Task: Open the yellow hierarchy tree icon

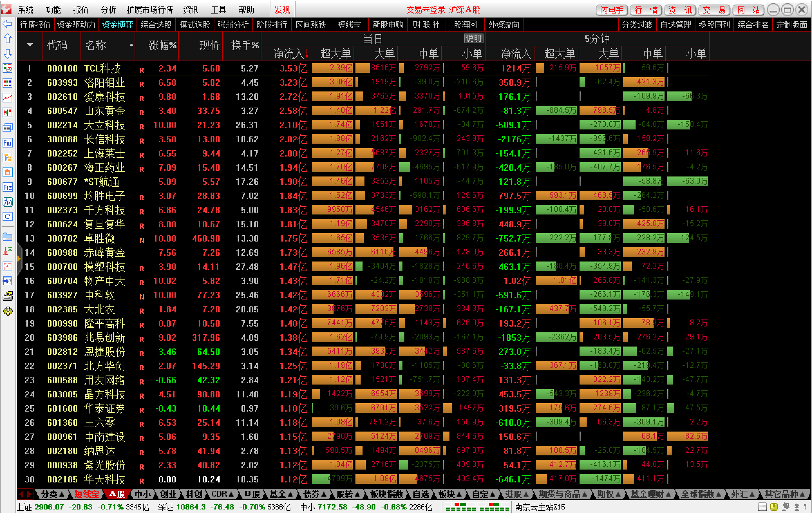Action: tap(7, 157)
